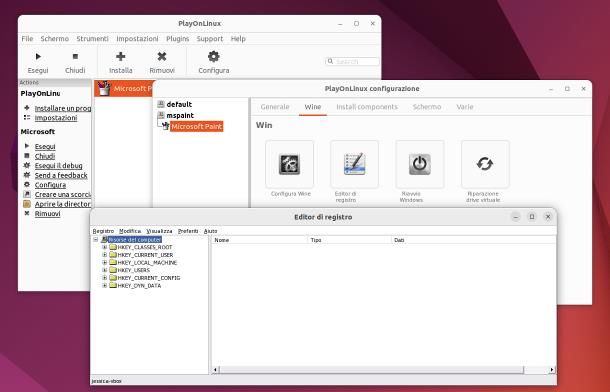Expand the HKEY_CURRENT_USER key
The height and width of the screenshot is (392, 610).
[104, 255]
